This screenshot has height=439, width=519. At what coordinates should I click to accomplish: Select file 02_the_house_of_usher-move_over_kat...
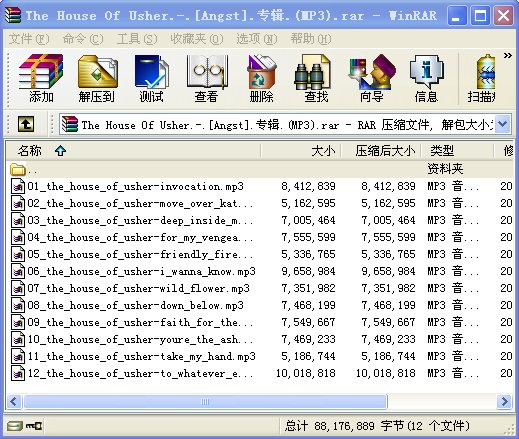[259, 203]
